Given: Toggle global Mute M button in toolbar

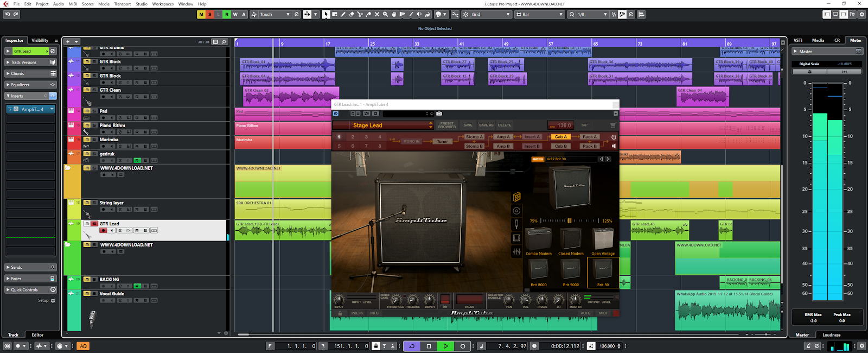Looking at the screenshot, I should click(201, 14).
